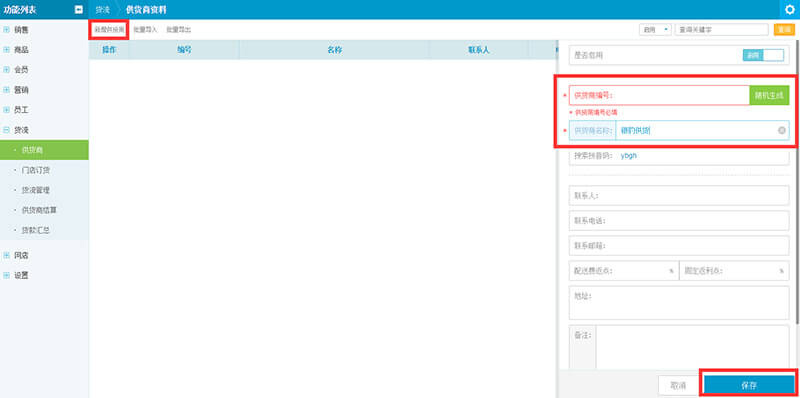Expand the 会员 menu section

[x=7, y=69]
